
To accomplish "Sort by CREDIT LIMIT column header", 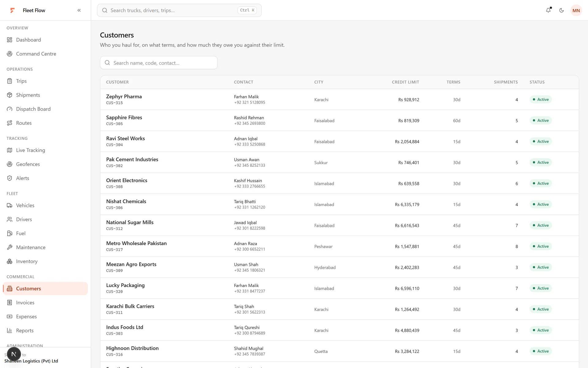I will (405, 82).
